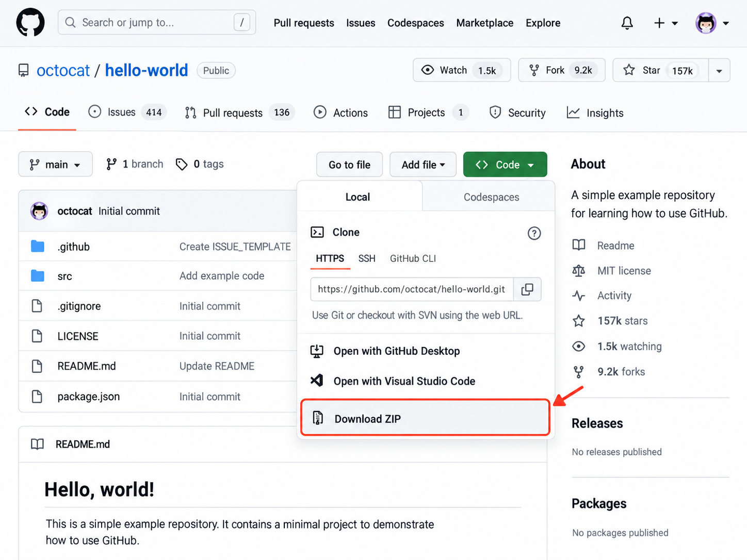Click the star icon beside 157k stars
The width and height of the screenshot is (747, 560).
[579, 321]
